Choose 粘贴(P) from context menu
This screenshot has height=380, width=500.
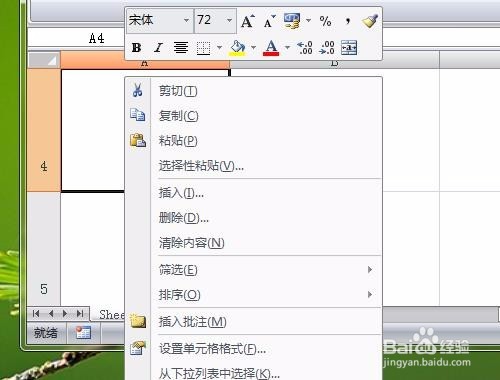[253, 141]
